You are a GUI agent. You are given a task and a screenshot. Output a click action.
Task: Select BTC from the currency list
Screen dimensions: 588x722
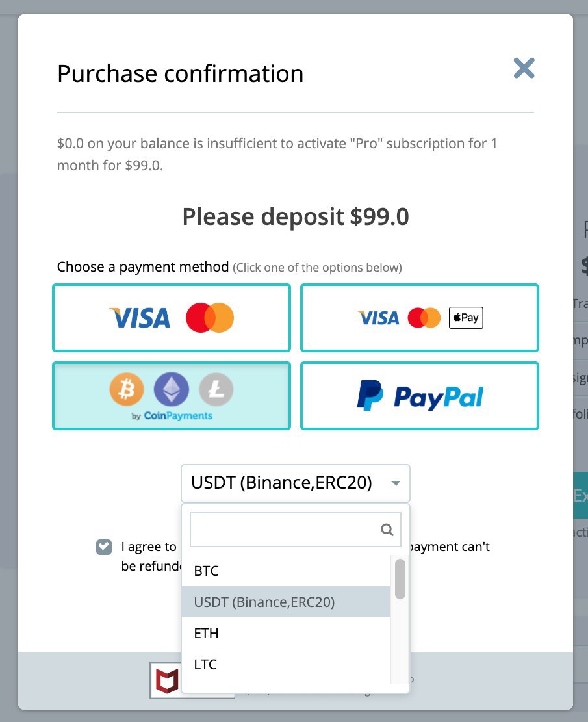206,571
